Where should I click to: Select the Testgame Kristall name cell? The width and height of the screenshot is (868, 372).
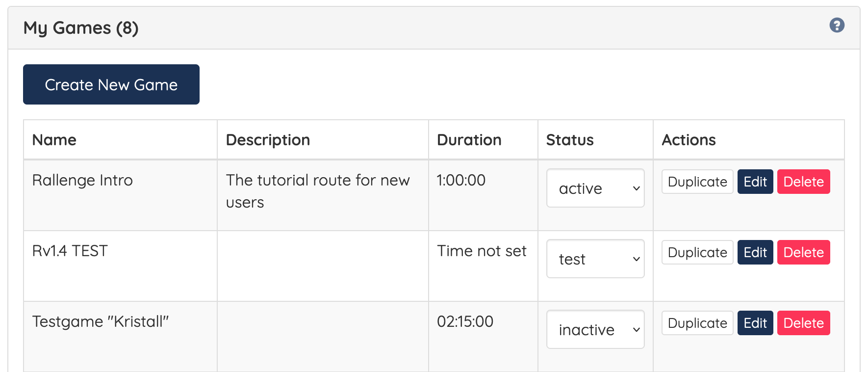pos(121,337)
